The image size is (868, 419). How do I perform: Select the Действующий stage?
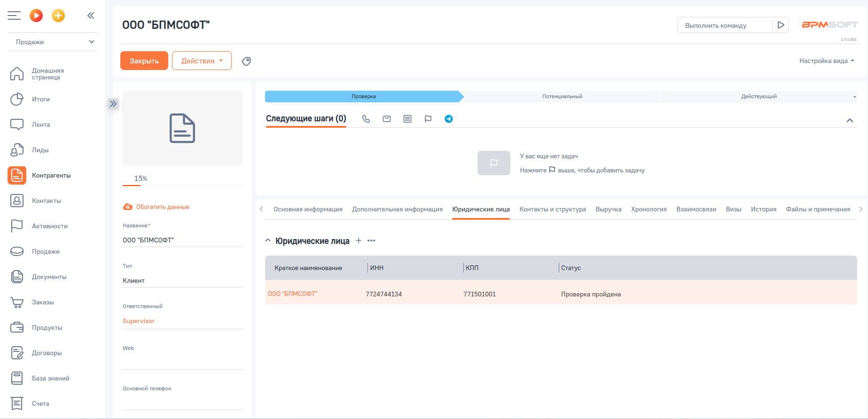[x=759, y=96]
